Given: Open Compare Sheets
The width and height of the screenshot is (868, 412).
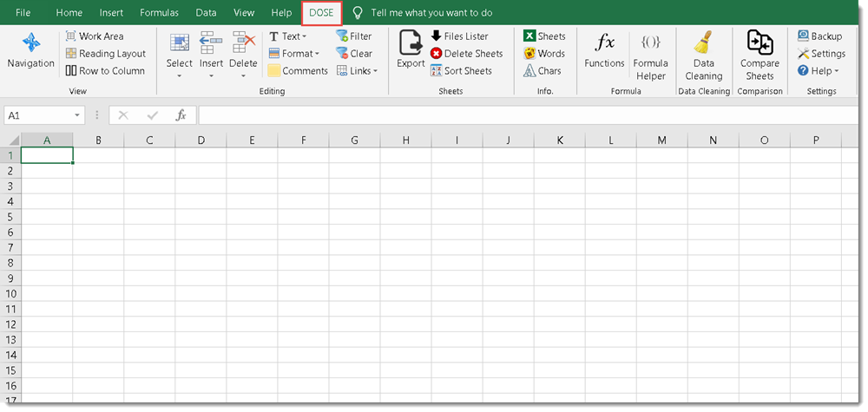Looking at the screenshot, I should point(759,56).
